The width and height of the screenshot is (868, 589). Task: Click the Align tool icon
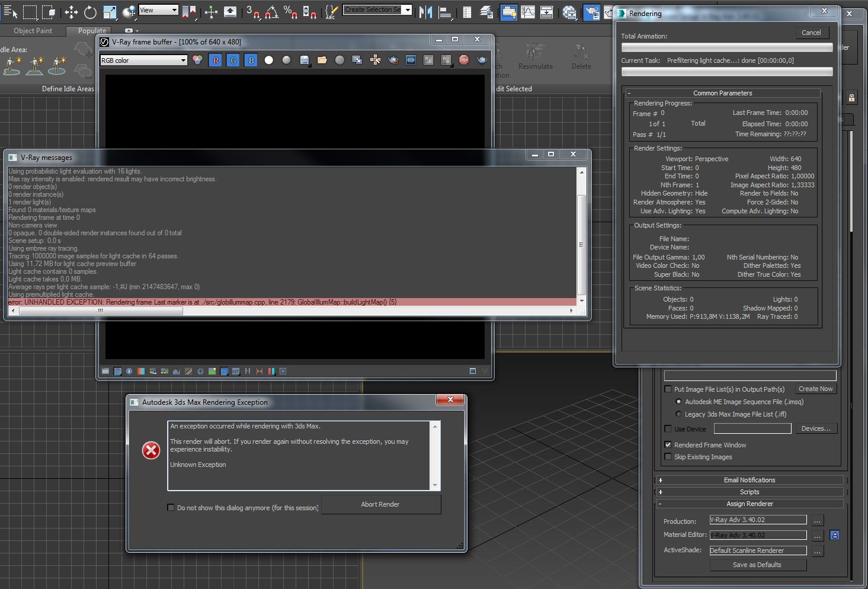445,12
